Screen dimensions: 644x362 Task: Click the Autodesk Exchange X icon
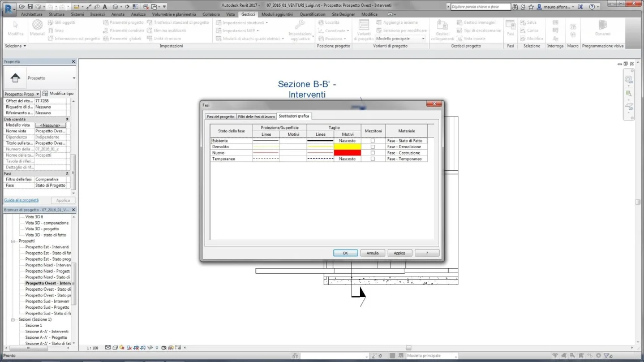point(580,7)
